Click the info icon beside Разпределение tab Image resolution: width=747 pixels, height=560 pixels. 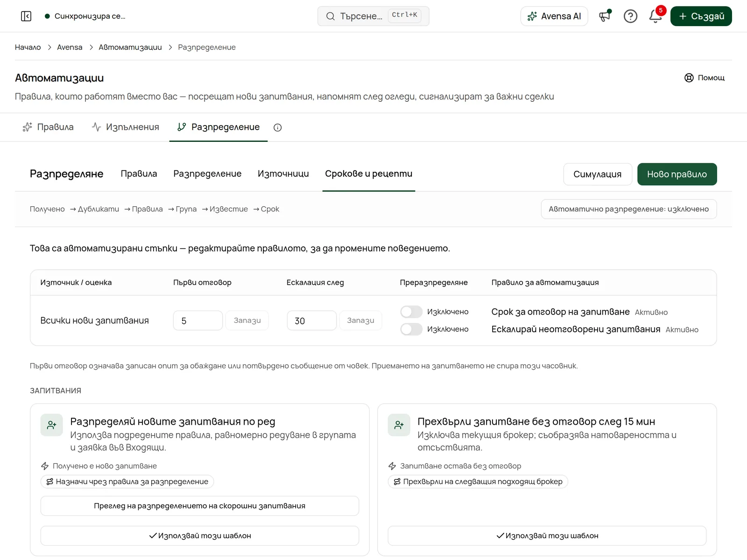pos(278,127)
